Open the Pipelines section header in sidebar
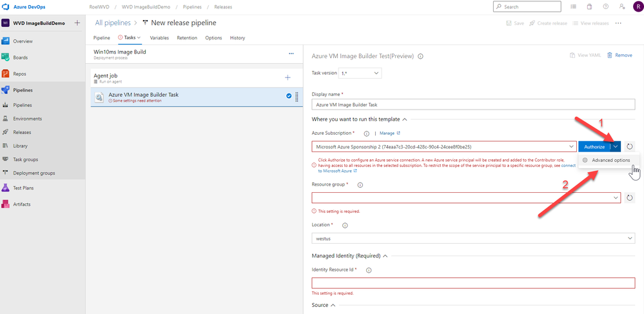The height and width of the screenshot is (314, 644). (x=23, y=90)
